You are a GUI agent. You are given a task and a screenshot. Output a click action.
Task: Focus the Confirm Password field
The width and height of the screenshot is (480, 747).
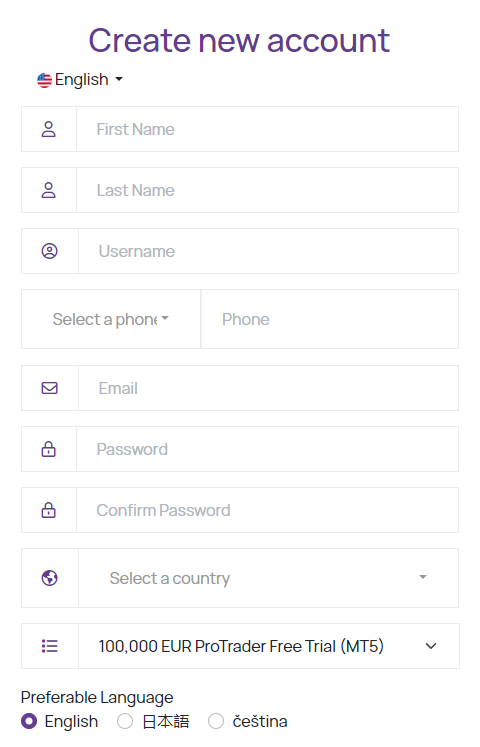(x=267, y=510)
